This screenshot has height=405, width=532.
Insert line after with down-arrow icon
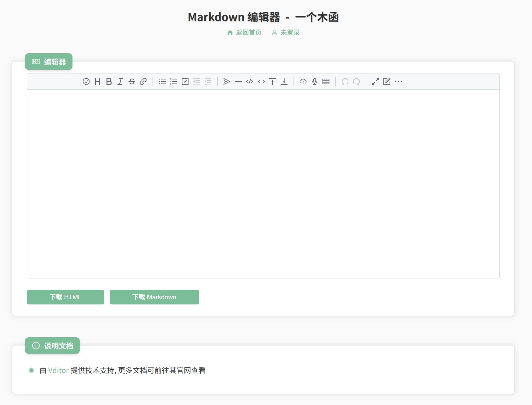pos(284,81)
